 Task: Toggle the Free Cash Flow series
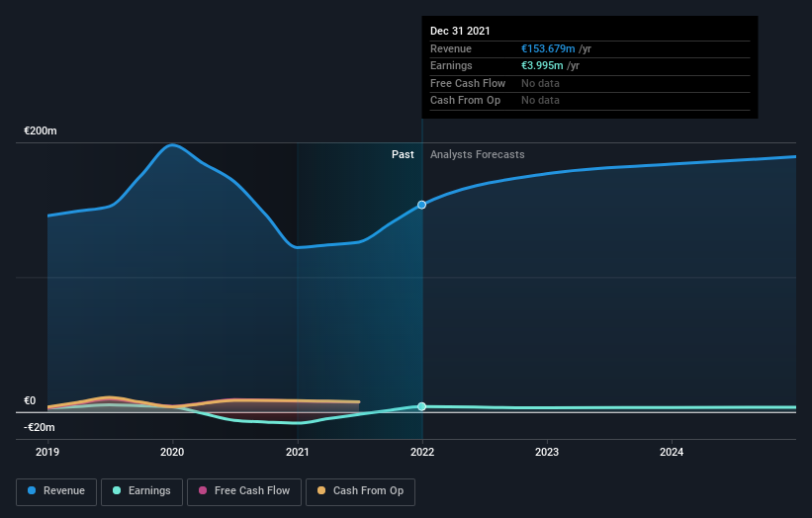(x=244, y=491)
